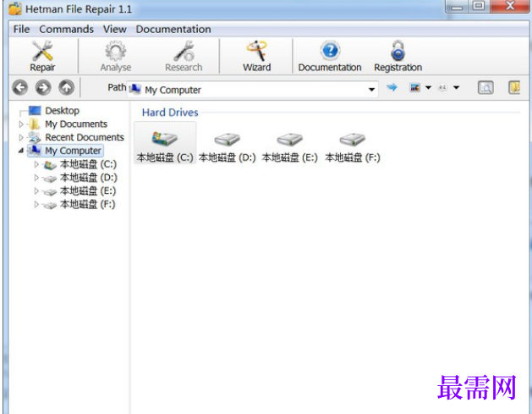This screenshot has width=532, height=414.
Task: Toggle the preview pane magnifier icon
Action: click(x=485, y=87)
